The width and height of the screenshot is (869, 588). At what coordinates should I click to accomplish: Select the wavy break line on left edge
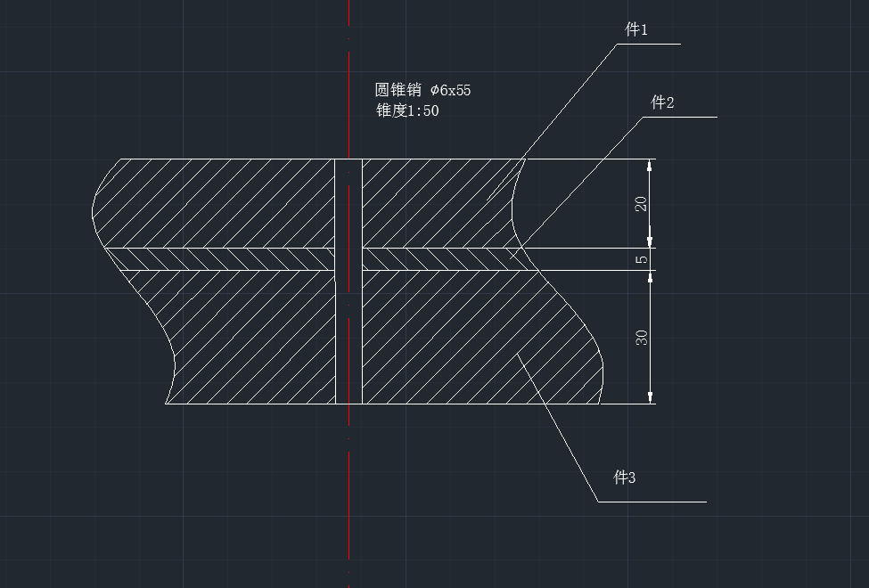[93, 214]
